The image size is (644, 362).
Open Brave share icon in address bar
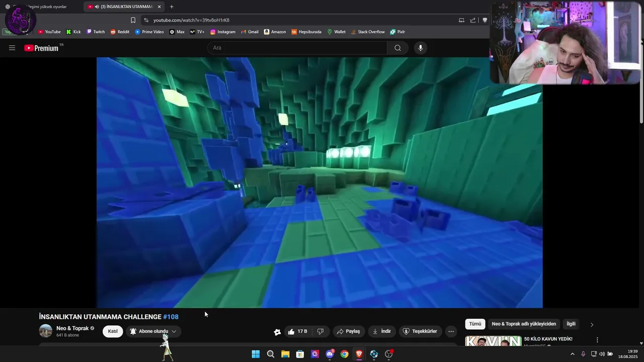click(x=473, y=20)
